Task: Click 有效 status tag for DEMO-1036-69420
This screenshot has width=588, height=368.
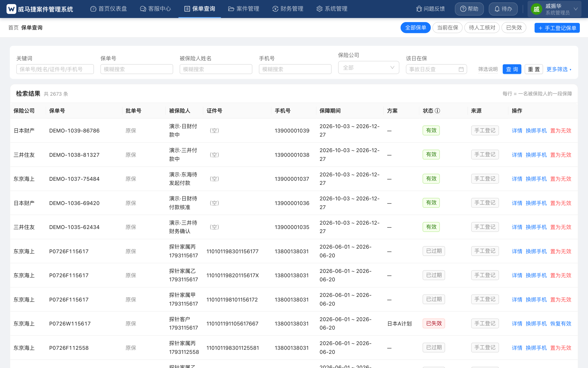Action: [x=431, y=203]
